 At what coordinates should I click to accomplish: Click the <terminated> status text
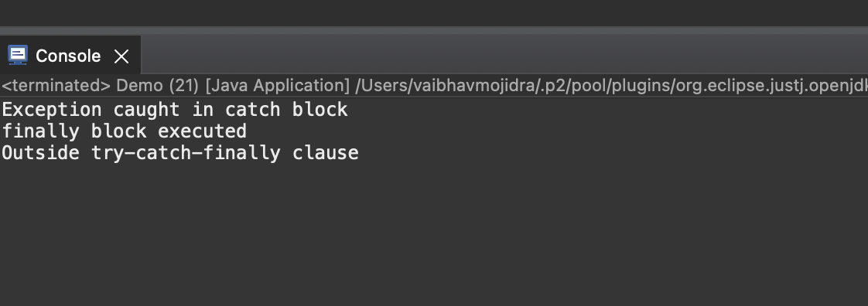[56, 86]
